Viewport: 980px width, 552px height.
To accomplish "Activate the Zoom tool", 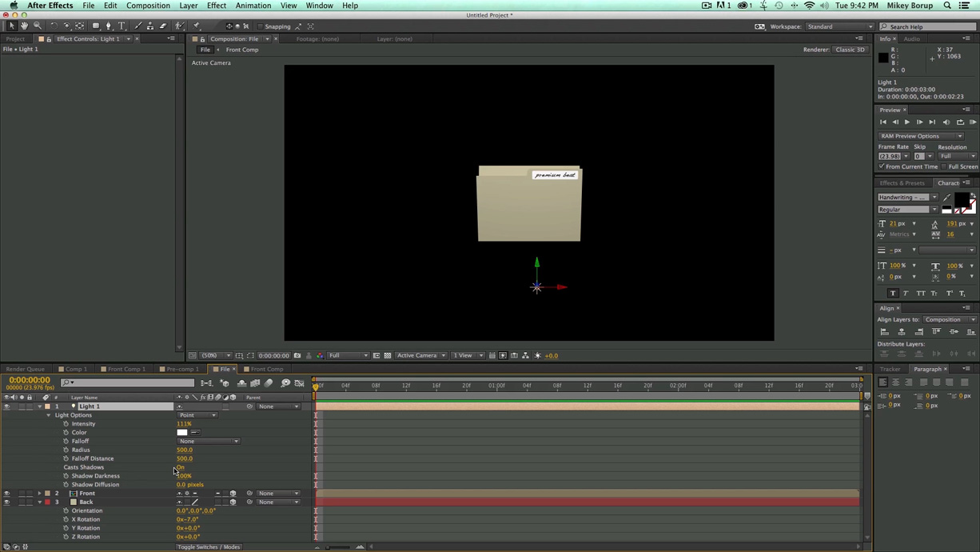I will [x=38, y=26].
